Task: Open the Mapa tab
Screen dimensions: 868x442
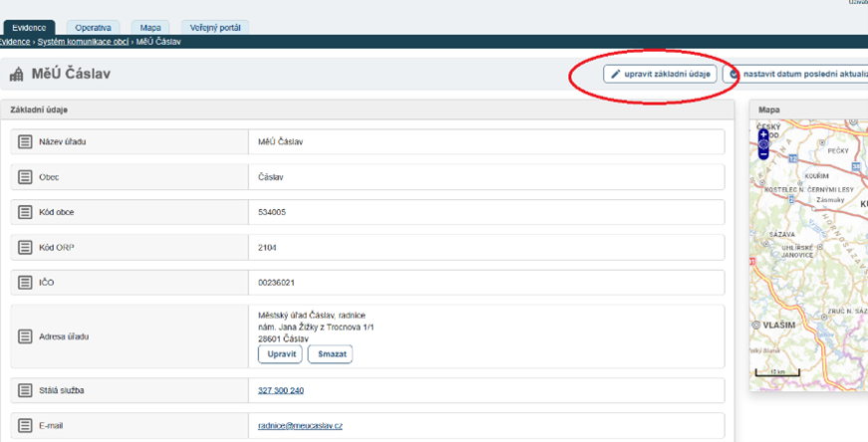Action: [149, 28]
